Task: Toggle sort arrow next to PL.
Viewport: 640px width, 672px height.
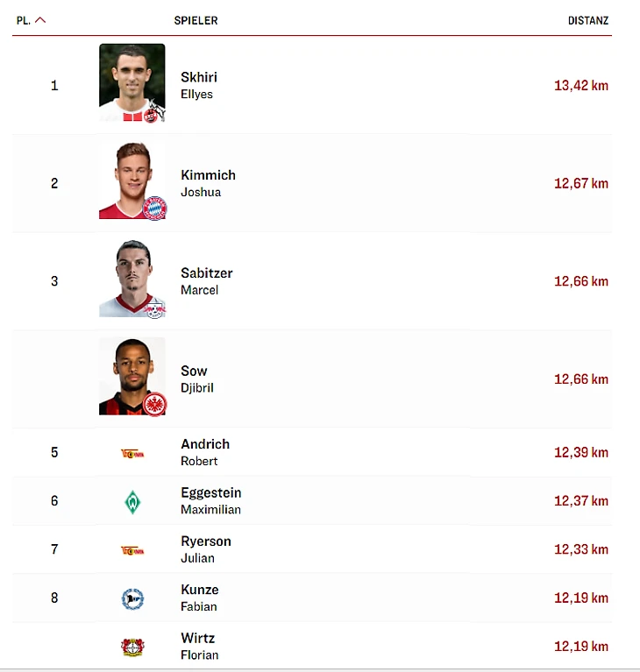Action: pos(40,20)
